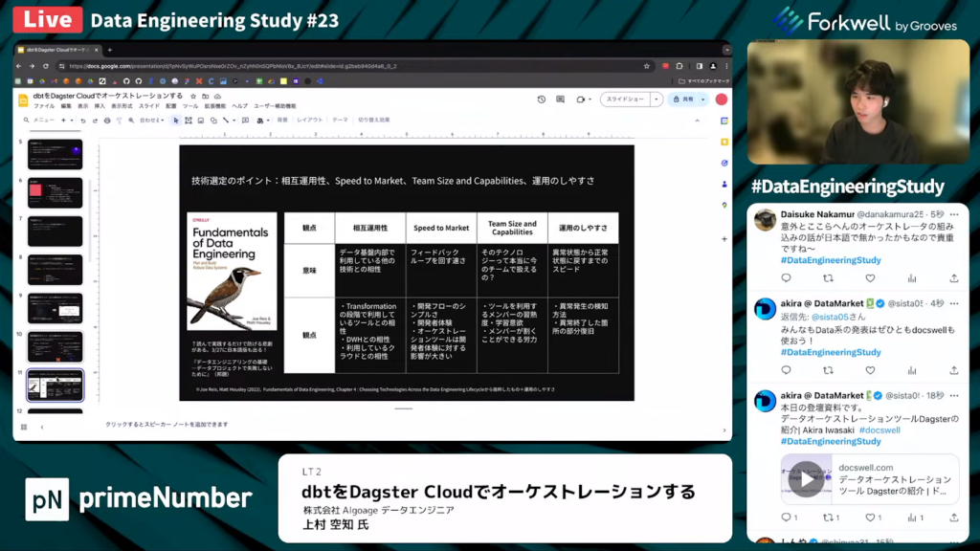
Task: Bookmark this page with the address bar star
Action: (x=649, y=66)
